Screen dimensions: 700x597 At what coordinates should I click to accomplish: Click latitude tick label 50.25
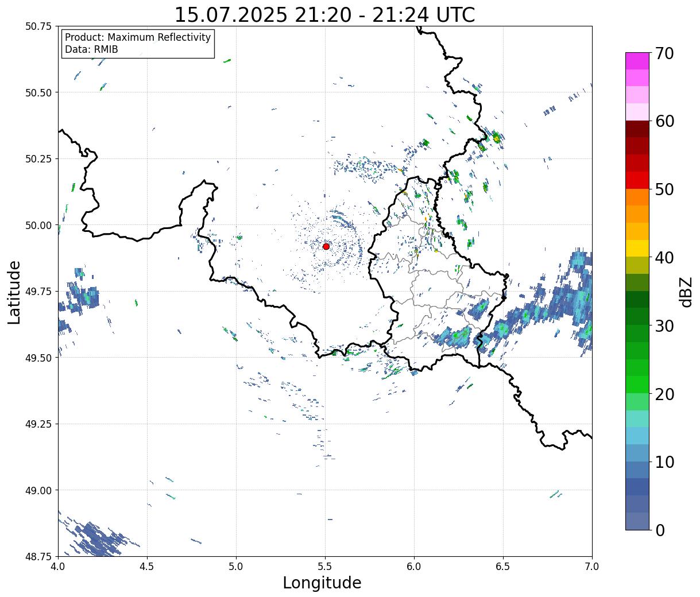(38, 159)
